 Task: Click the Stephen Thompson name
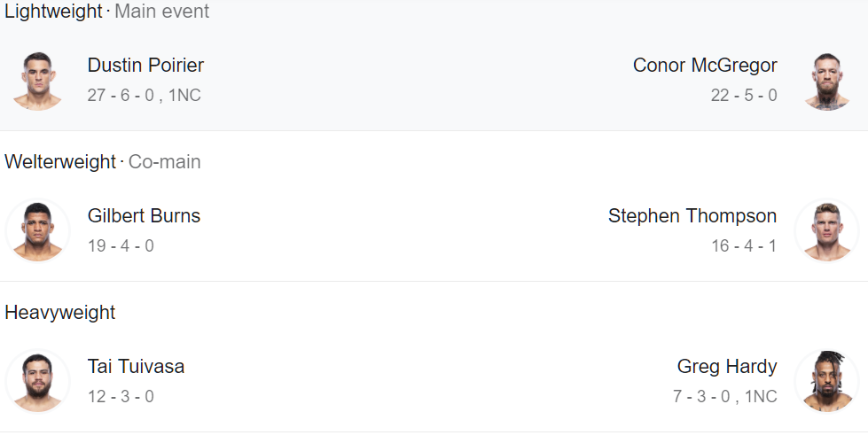(x=692, y=216)
